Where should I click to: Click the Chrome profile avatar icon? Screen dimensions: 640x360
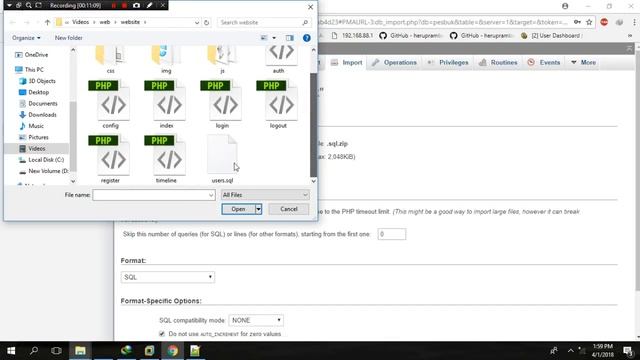[565, 6]
